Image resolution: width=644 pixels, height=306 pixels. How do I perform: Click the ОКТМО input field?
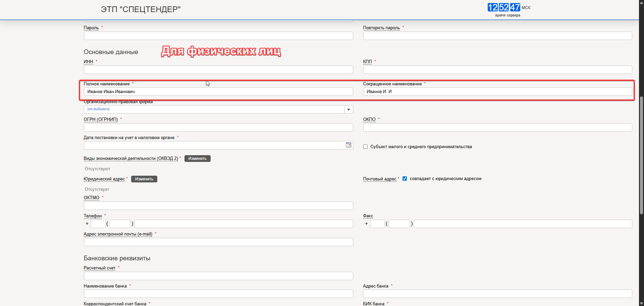point(218,206)
